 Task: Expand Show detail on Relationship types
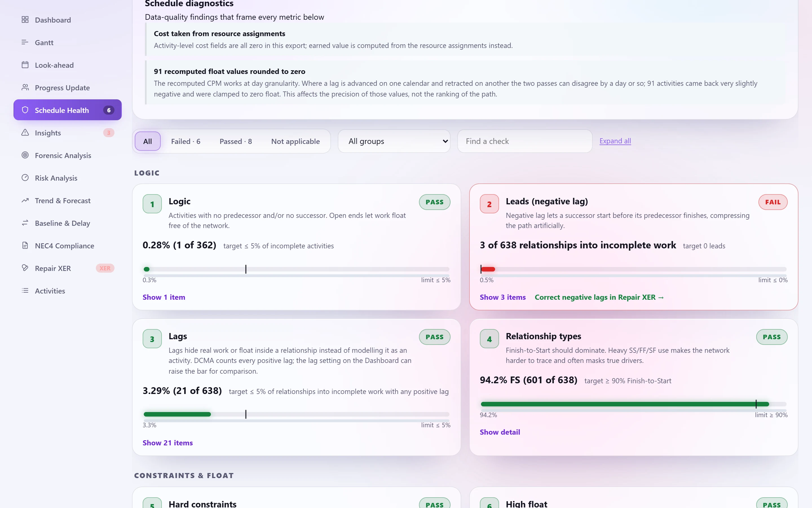[500, 432]
